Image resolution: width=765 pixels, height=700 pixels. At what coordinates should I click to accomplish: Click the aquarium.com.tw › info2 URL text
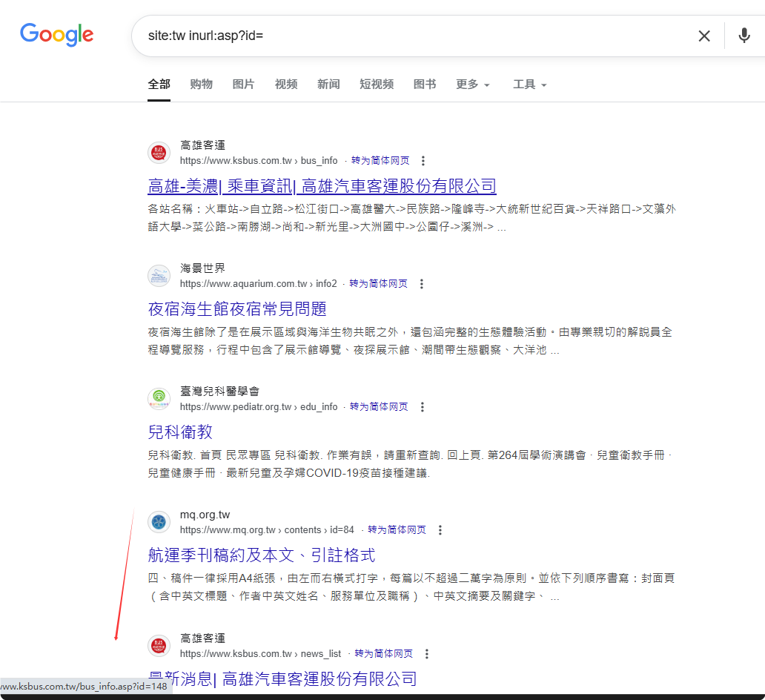259,283
